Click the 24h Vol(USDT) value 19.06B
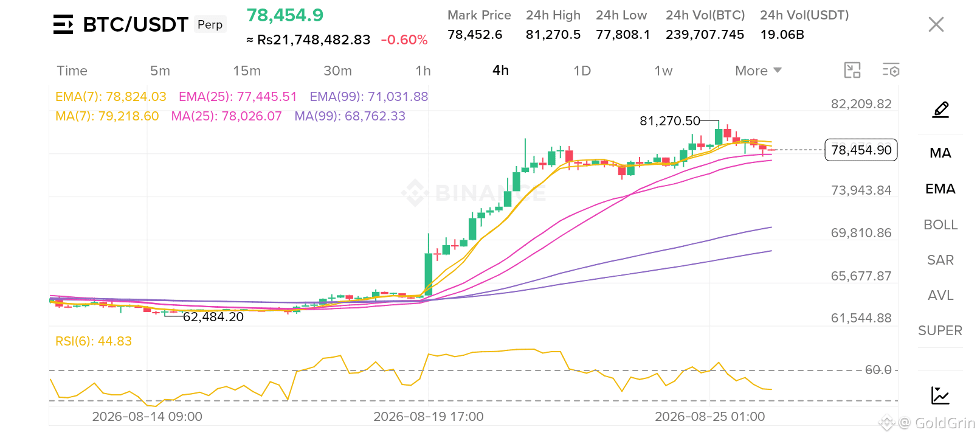Screen dimensions: 980x438 [782, 35]
